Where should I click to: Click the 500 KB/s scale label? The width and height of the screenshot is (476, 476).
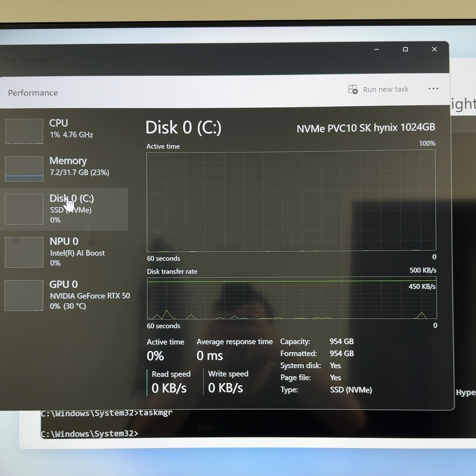point(423,270)
